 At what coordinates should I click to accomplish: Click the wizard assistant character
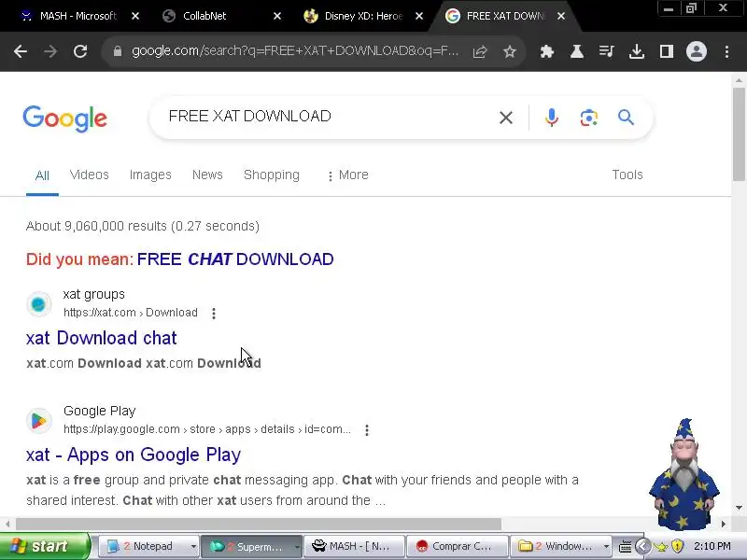pyautogui.click(x=684, y=474)
